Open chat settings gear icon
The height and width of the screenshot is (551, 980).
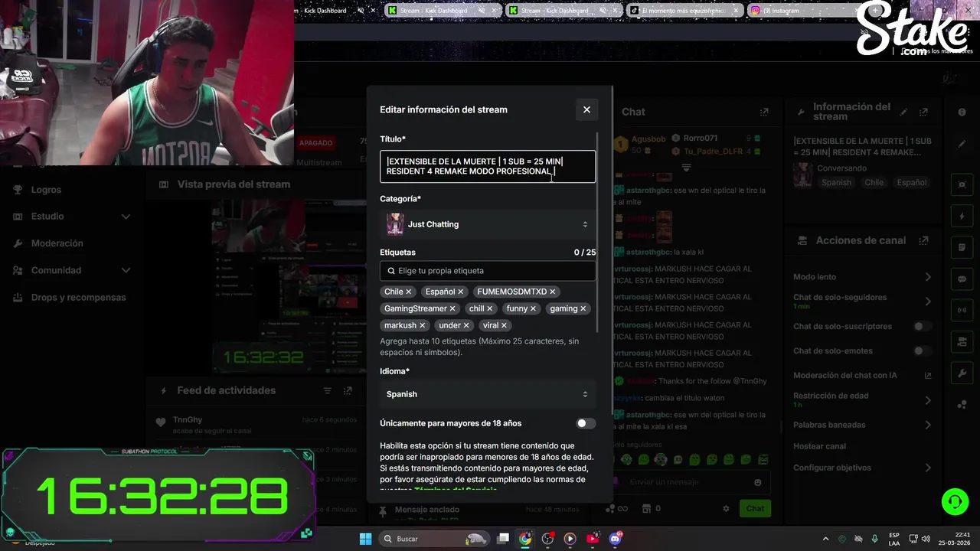[726, 508]
